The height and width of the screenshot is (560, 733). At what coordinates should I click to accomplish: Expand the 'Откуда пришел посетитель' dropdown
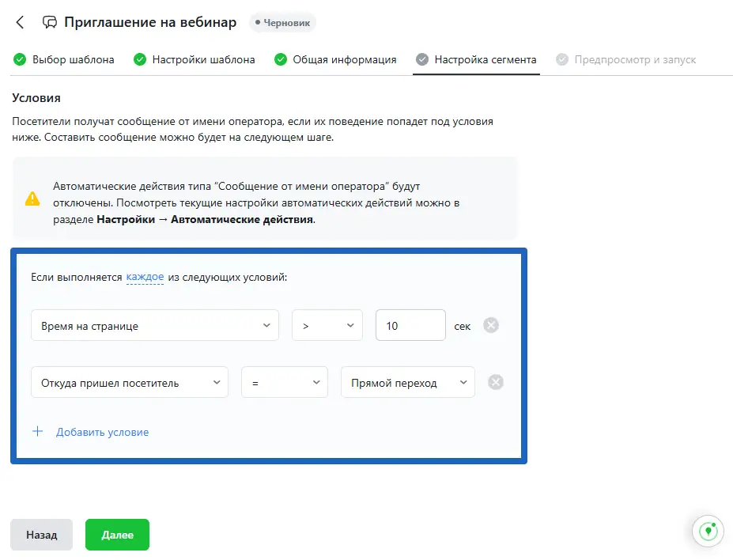click(x=130, y=382)
